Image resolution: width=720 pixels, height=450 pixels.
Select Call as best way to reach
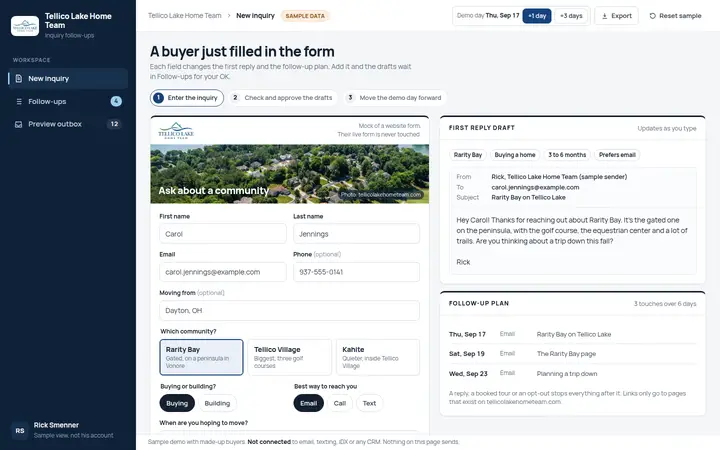point(340,403)
